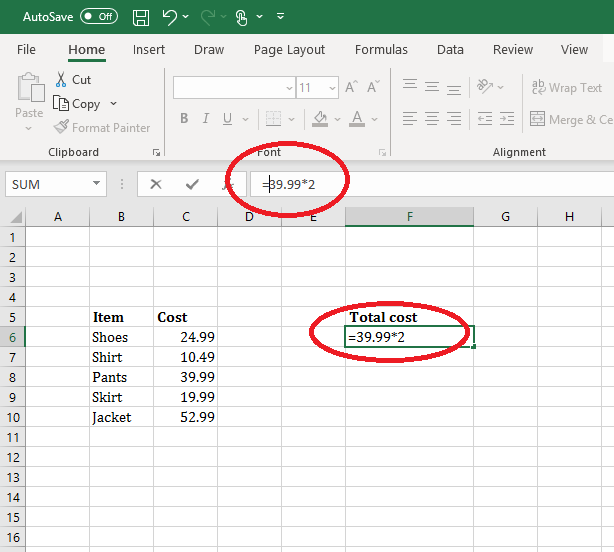Switch to the Page Layout tab

point(289,50)
